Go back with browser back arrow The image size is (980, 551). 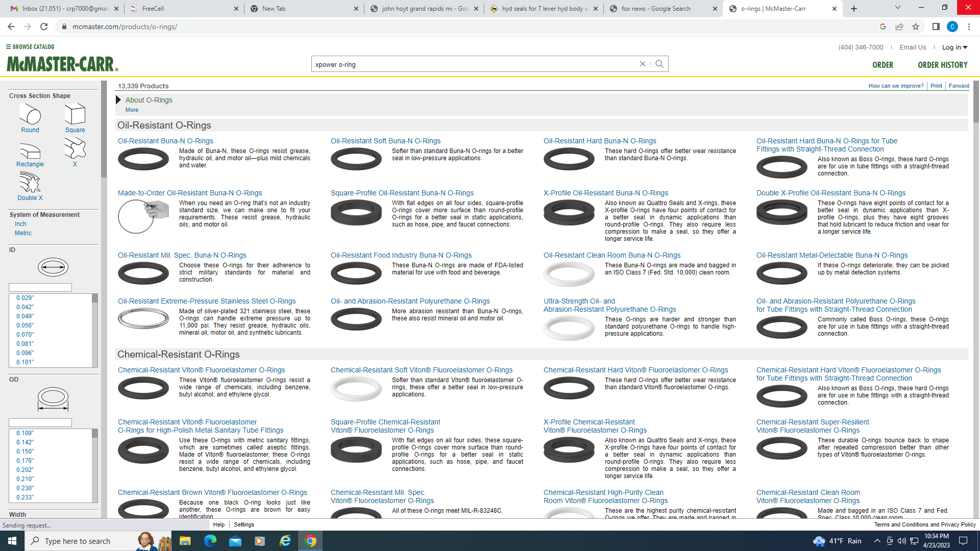click(11, 27)
